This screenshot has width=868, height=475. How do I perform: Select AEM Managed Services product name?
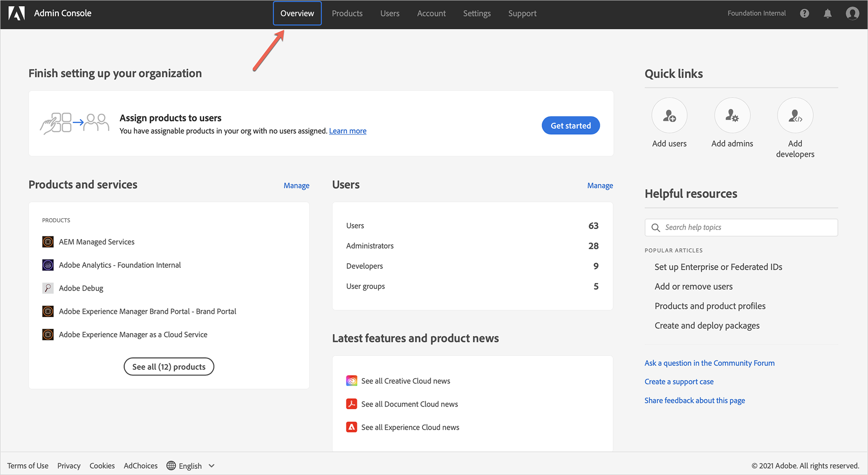coord(97,242)
